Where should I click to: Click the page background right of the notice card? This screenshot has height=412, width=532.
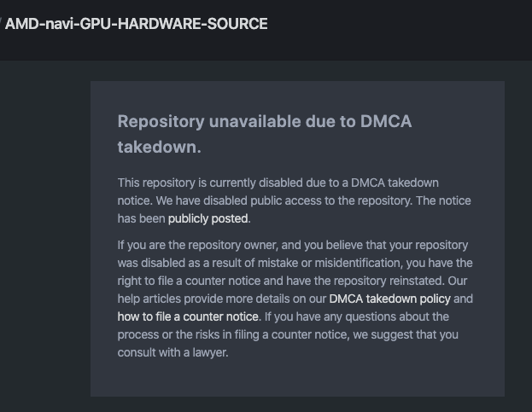[x=518, y=239]
